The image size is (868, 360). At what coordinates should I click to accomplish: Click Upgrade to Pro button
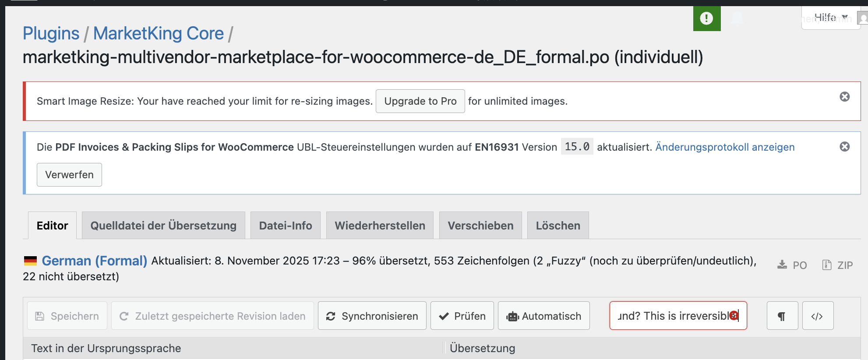420,101
